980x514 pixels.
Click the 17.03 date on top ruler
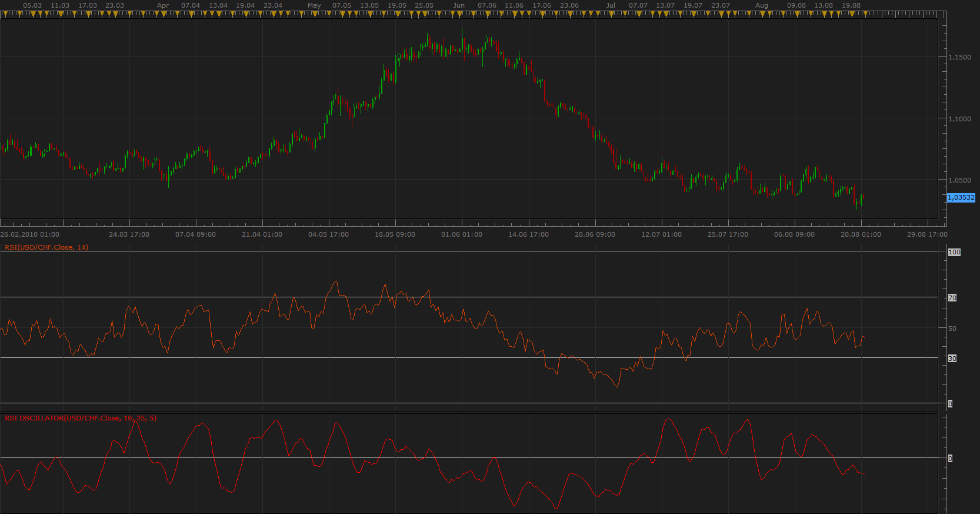click(x=88, y=5)
